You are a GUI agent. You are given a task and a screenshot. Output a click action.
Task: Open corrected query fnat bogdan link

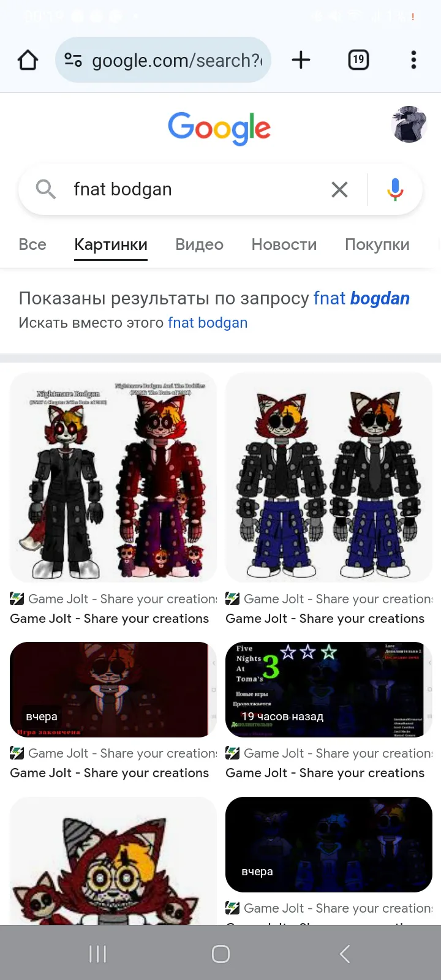[x=361, y=298]
